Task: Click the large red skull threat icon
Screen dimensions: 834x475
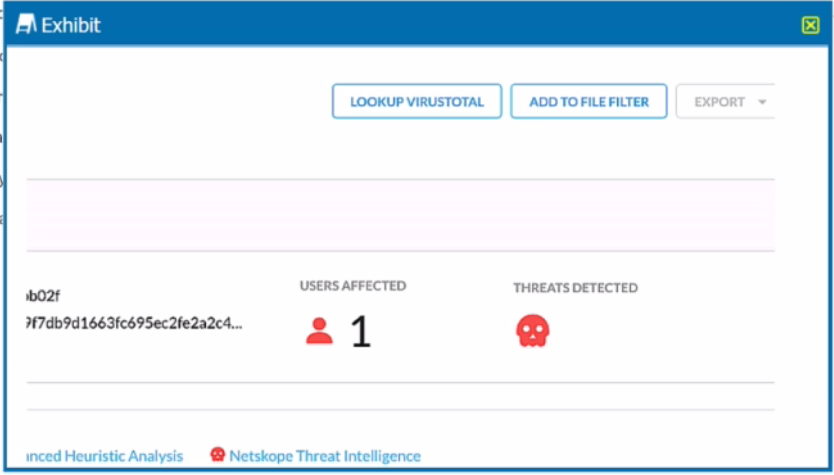Action: (x=533, y=331)
